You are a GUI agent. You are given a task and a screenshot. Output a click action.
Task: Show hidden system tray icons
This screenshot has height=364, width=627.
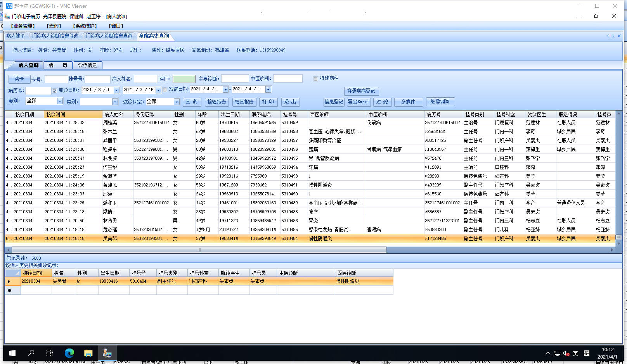(x=547, y=353)
